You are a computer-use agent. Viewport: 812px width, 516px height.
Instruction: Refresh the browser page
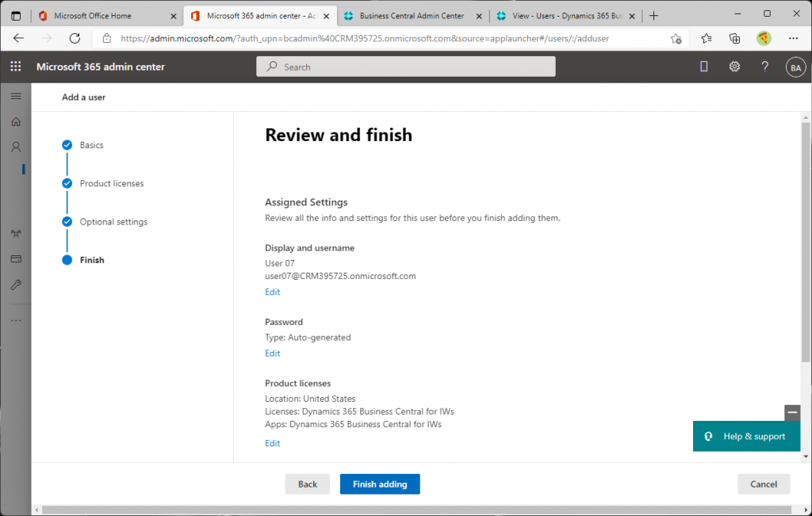[x=75, y=38]
